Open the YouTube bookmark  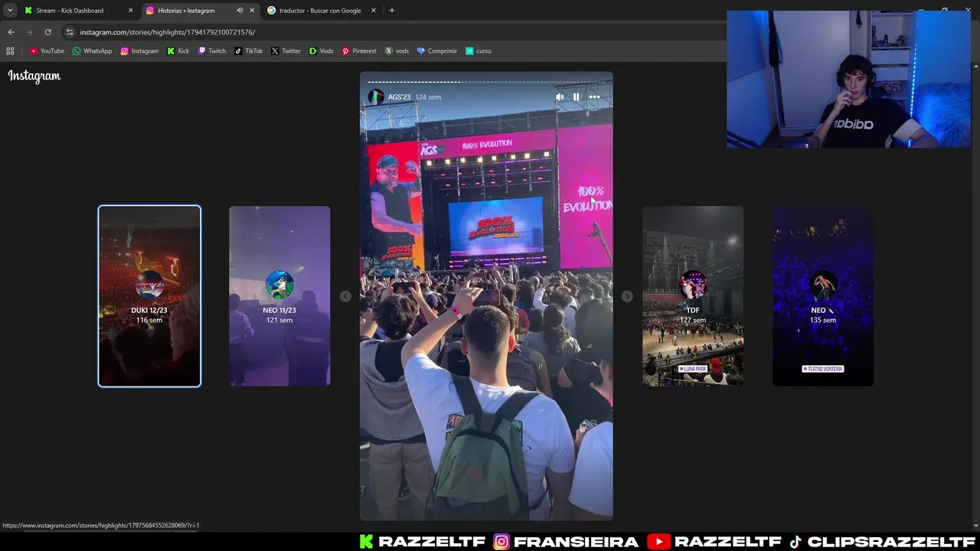coord(47,51)
